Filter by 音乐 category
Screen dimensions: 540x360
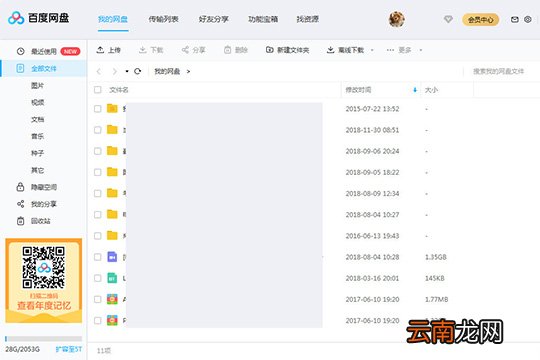click(38, 136)
